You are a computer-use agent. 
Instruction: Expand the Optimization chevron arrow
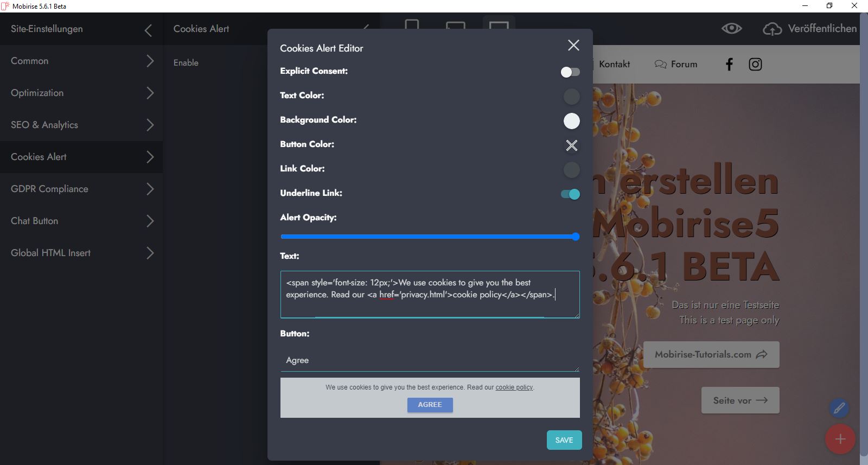tap(150, 93)
